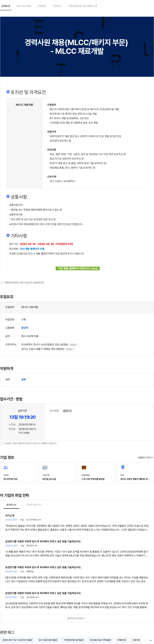Click 기업 채용 홈페이지 바로가기 button
154x644 pixels.
78,269
